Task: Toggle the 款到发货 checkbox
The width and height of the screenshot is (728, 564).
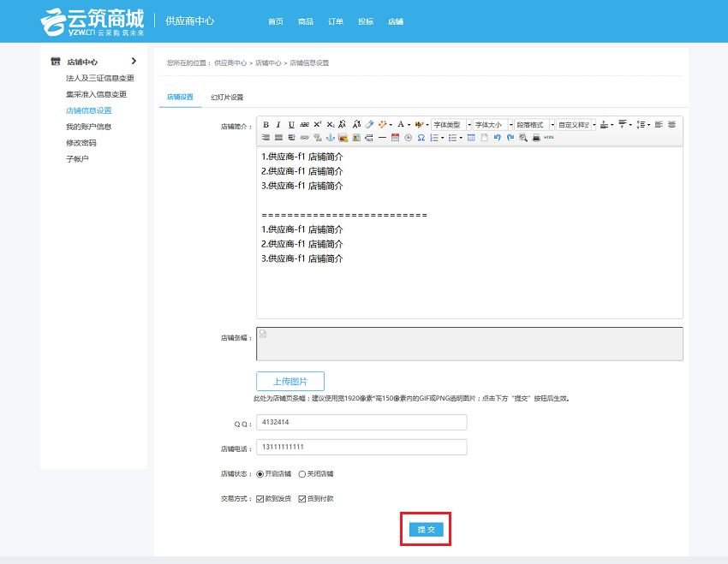Action: [x=260, y=498]
